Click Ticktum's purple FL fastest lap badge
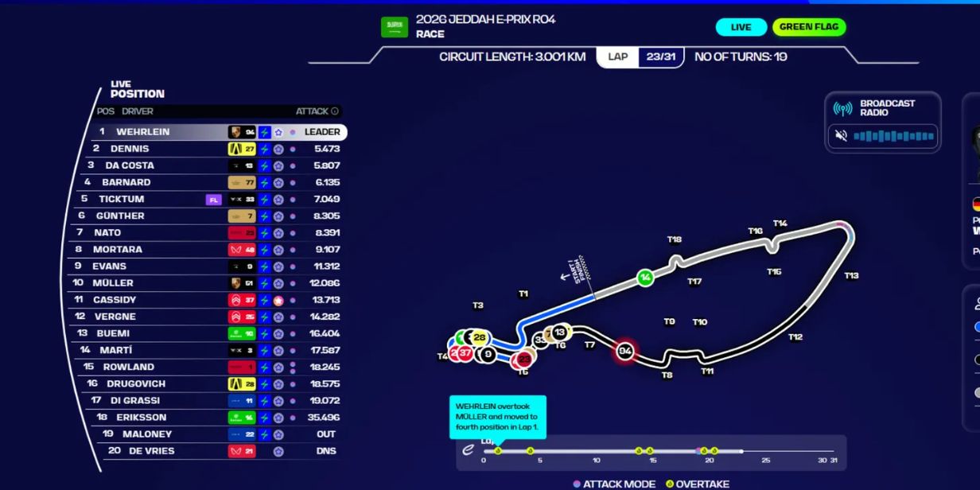 212,200
